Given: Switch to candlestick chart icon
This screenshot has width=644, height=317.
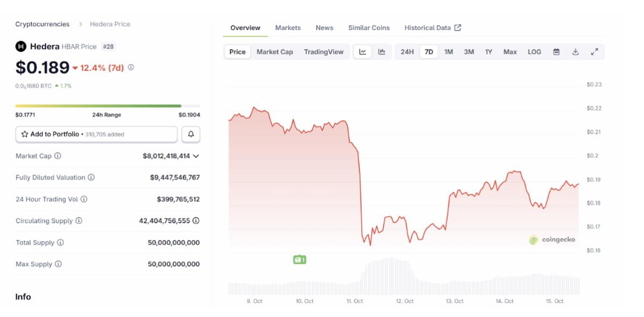Looking at the screenshot, I should point(382,52).
